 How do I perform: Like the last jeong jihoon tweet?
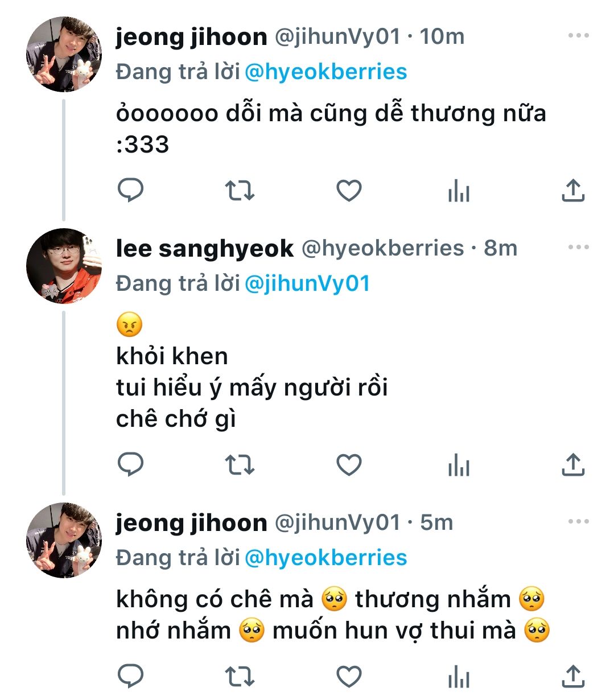coord(349,676)
